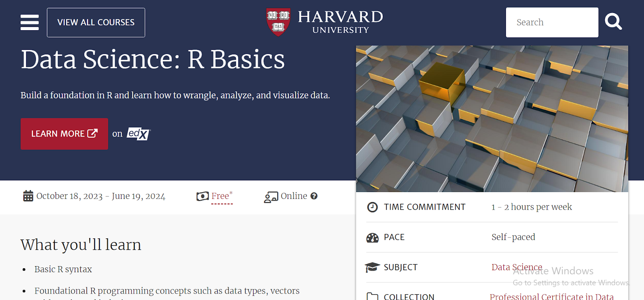Click the folder icon beside Collection
This screenshot has width=644, height=300.
(373, 296)
